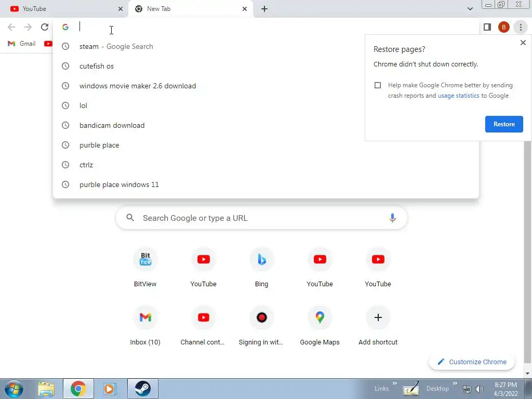This screenshot has width=532, height=399.
Task: Open the YouTube shortcut above Google Maps
Action: click(320, 268)
